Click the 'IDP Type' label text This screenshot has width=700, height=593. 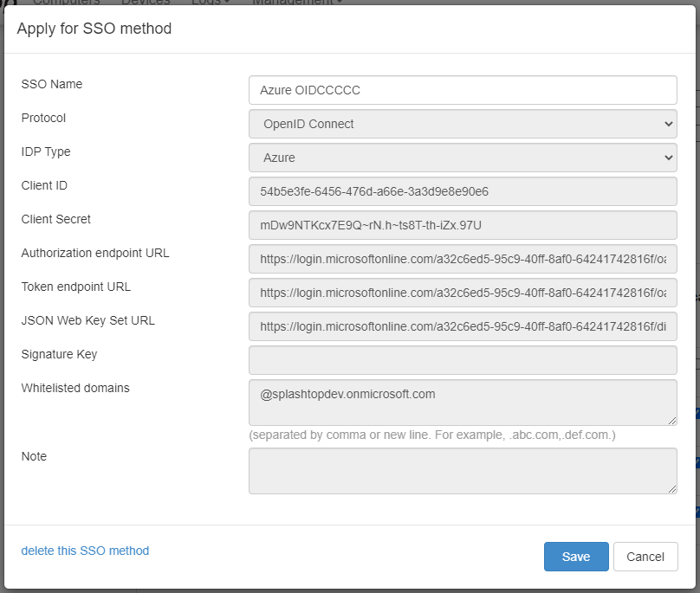tap(46, 151)
